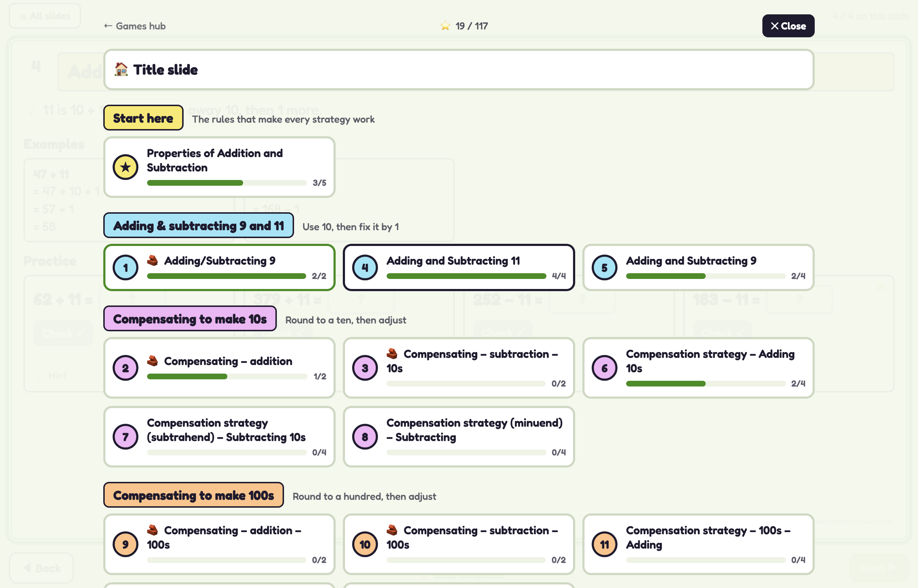This screenshot has width=918, height=588.
Task: Click number 10 circle badge
Action: click(x=365, y=545)
